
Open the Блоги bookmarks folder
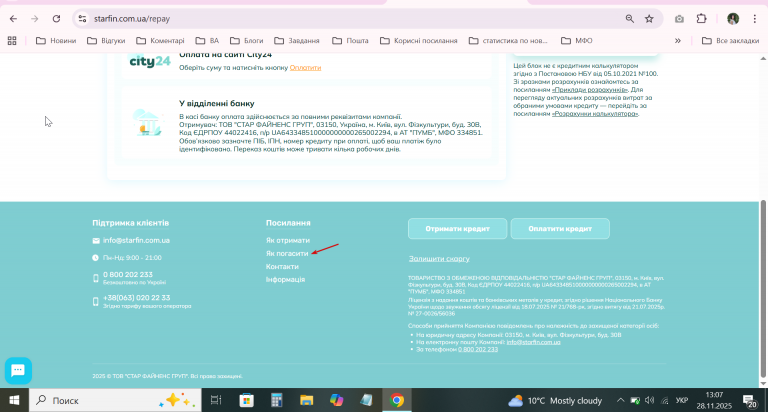click(x=246, y=41)
